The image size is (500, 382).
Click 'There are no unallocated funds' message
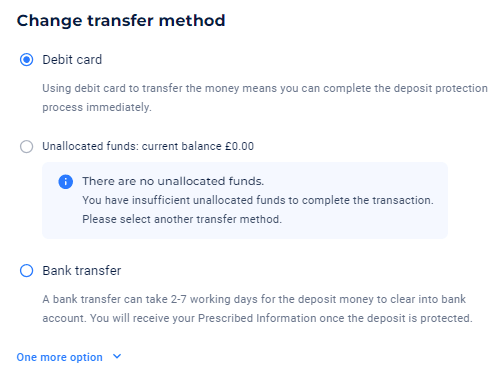point(173,181)
